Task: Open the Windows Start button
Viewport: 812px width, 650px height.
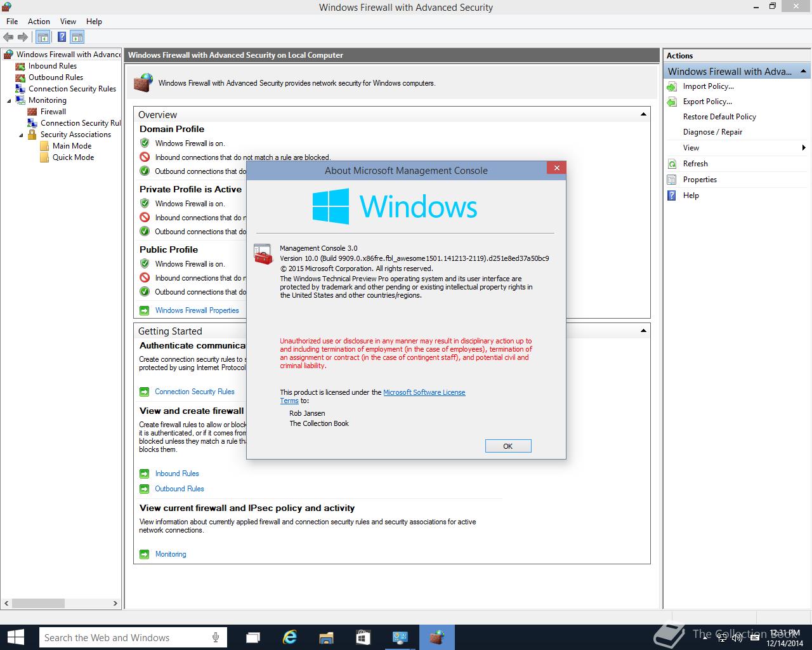Action: 15,637
